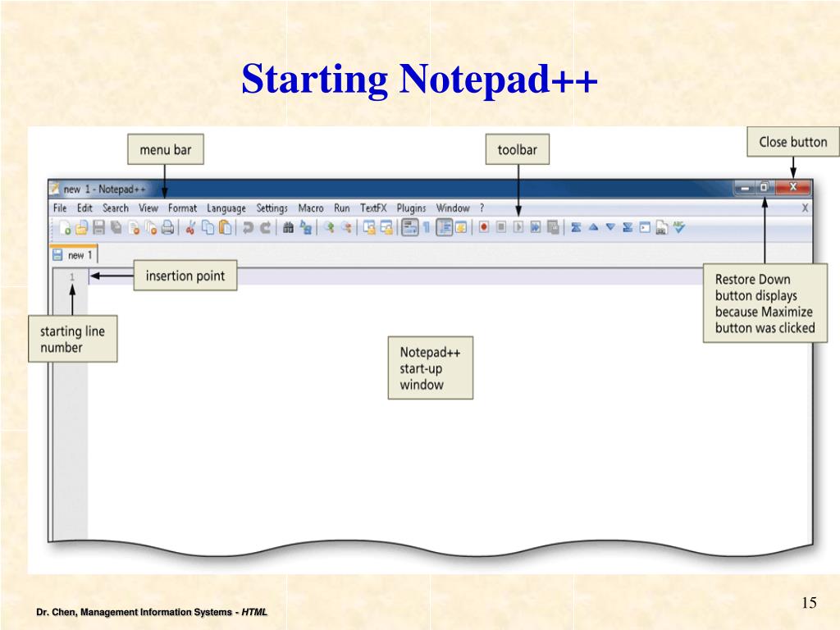Open the Search menu

pyautogui.click(x=116, y=208)
